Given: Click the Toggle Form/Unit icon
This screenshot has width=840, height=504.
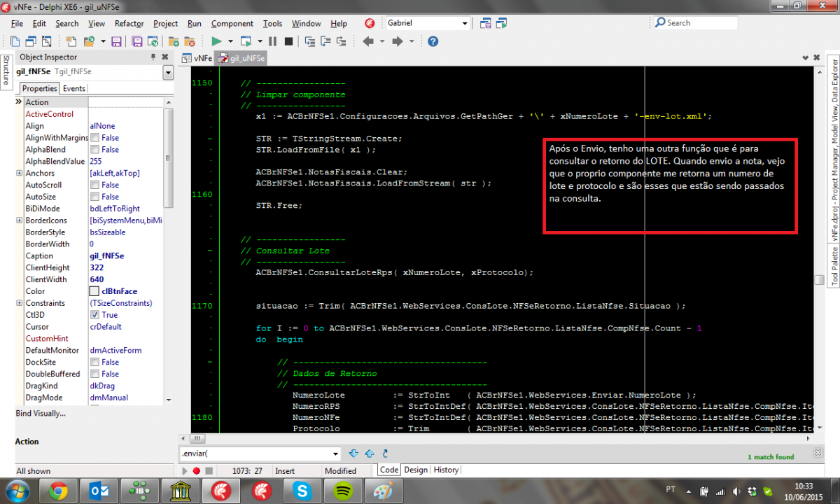Looking at the screenshot, I should coord(47,41).
